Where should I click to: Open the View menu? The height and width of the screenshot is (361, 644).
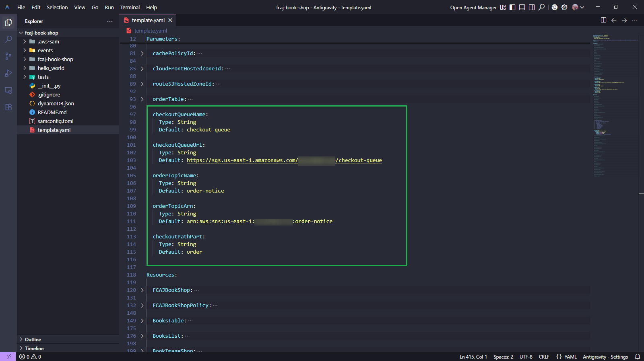click(80, 7)
